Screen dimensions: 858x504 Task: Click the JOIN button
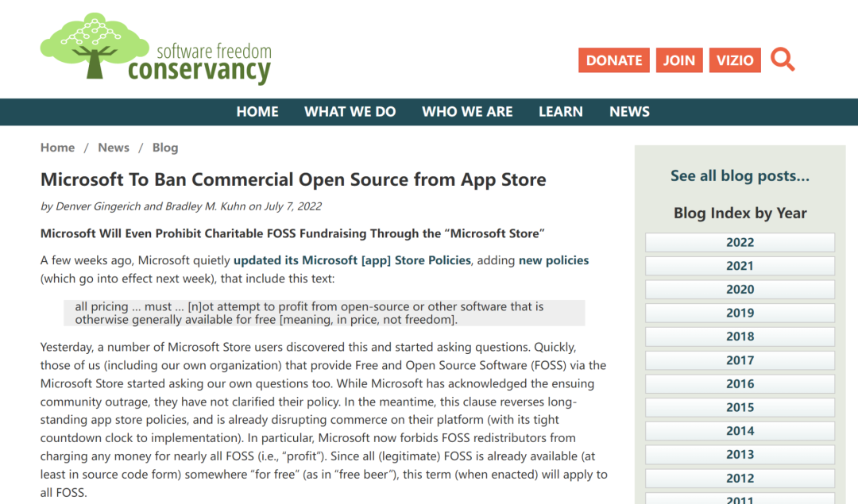(x=679, y=60)
